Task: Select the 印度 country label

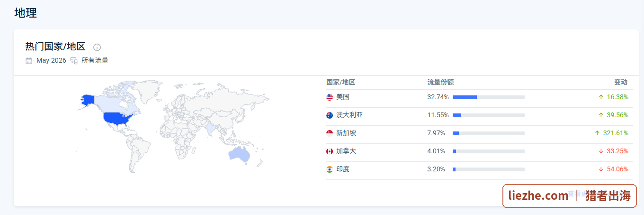Action: coord(343,169)
